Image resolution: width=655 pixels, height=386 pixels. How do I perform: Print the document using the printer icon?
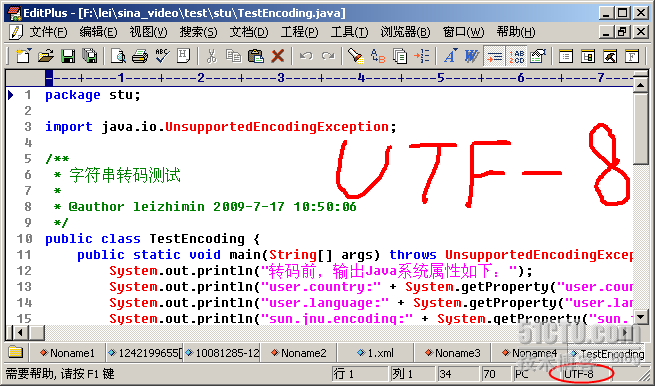(140, 56)
